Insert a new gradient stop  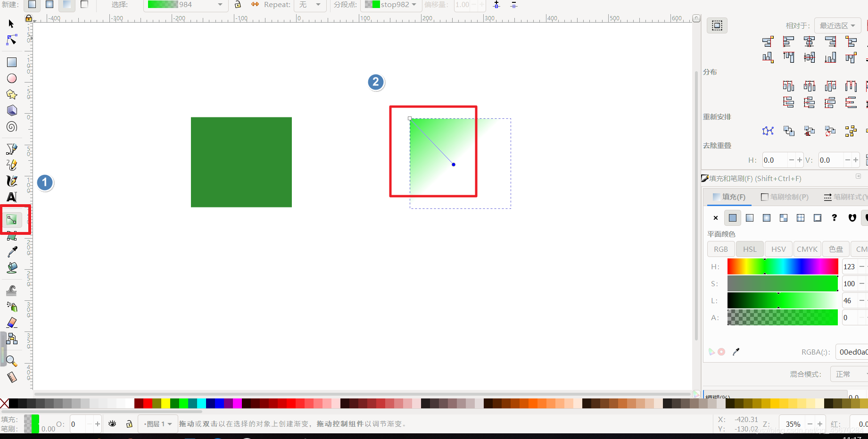pyautogui.click(x=496, y=5)
